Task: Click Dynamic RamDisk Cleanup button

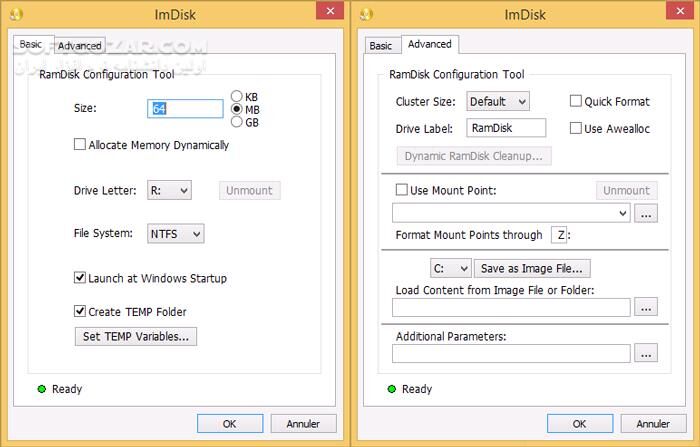Action: click(474, 156)
